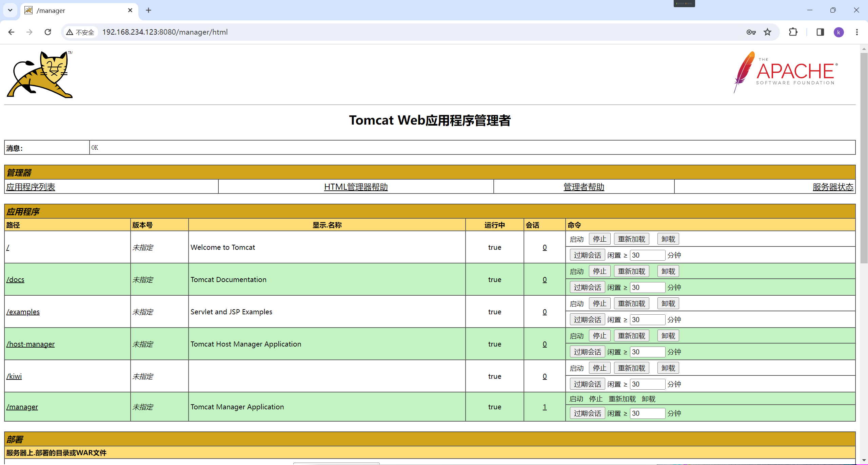
Task: Expire sessions for root / application
Action: coord(587,255)
